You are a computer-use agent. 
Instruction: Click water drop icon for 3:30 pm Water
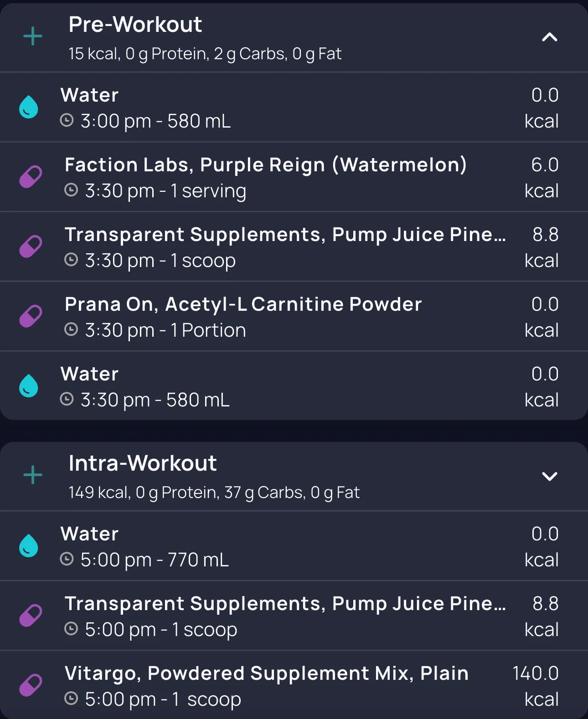pyautogui.click(x=29, y=386)
